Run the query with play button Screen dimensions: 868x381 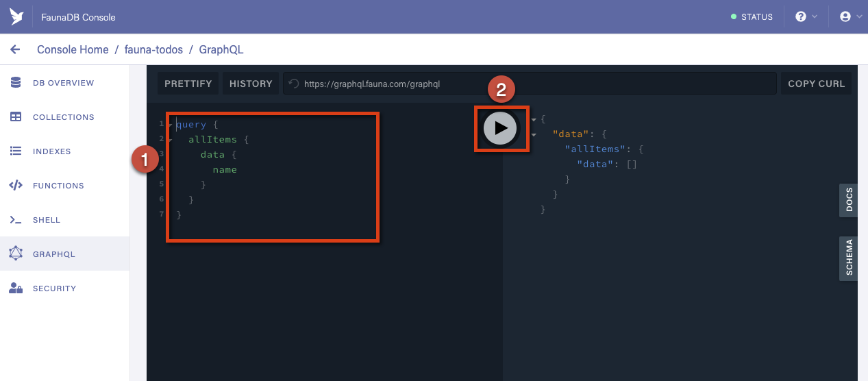(500, 128)
